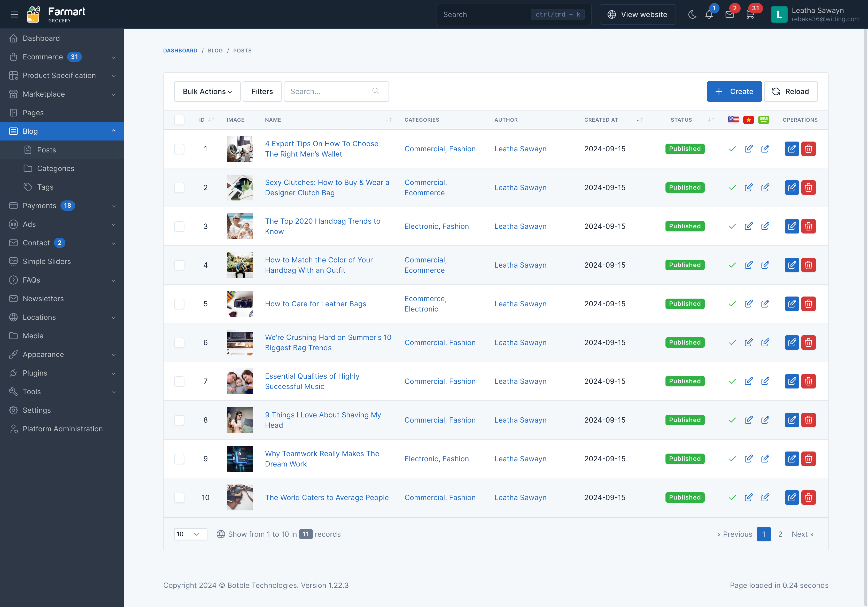Open the records per page dropdown

click(190, 534)
